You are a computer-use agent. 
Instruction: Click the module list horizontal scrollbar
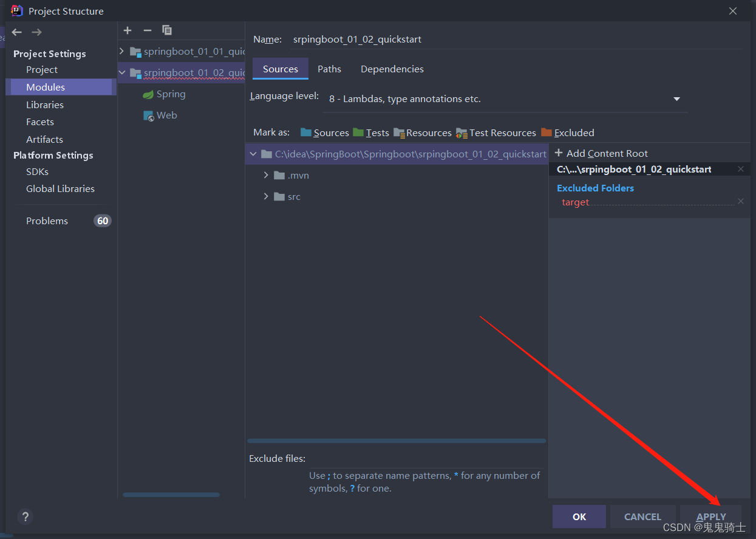coord(171,495)
